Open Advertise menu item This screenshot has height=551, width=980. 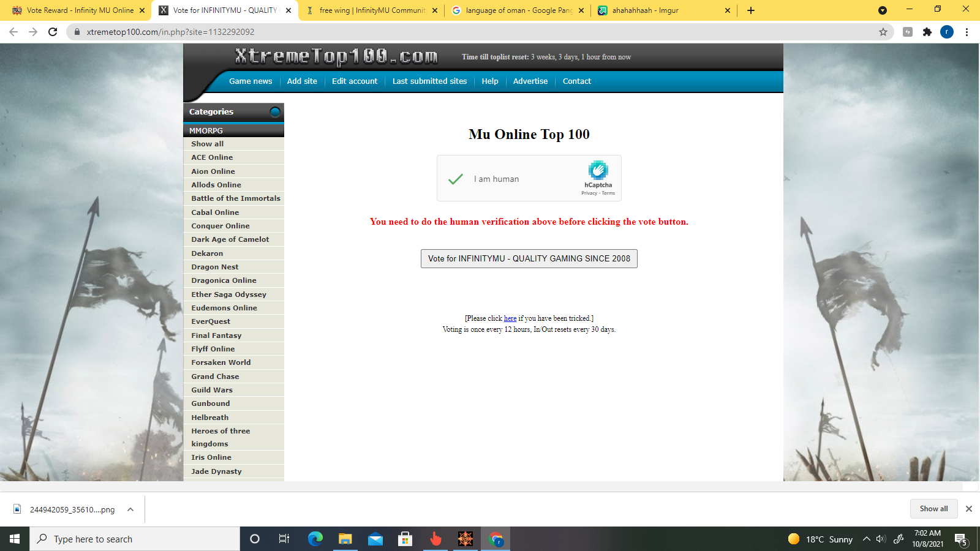click(x=530, y=81)
